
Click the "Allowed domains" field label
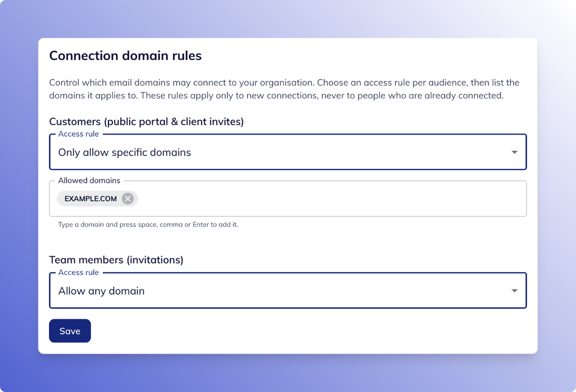click(89, 181)
